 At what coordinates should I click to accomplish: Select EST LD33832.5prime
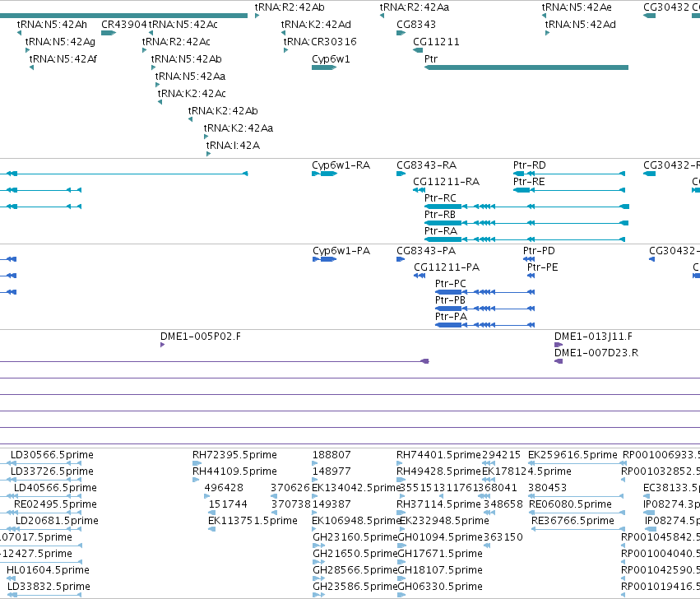49,587
